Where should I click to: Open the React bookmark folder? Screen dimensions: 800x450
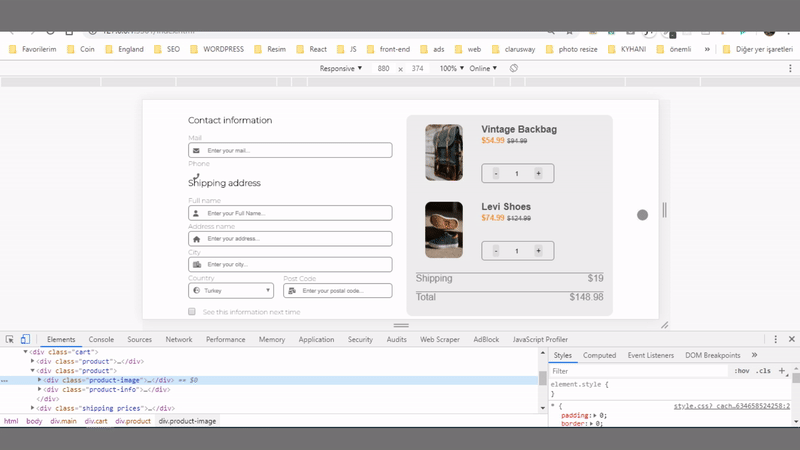[x=312, y=49]
